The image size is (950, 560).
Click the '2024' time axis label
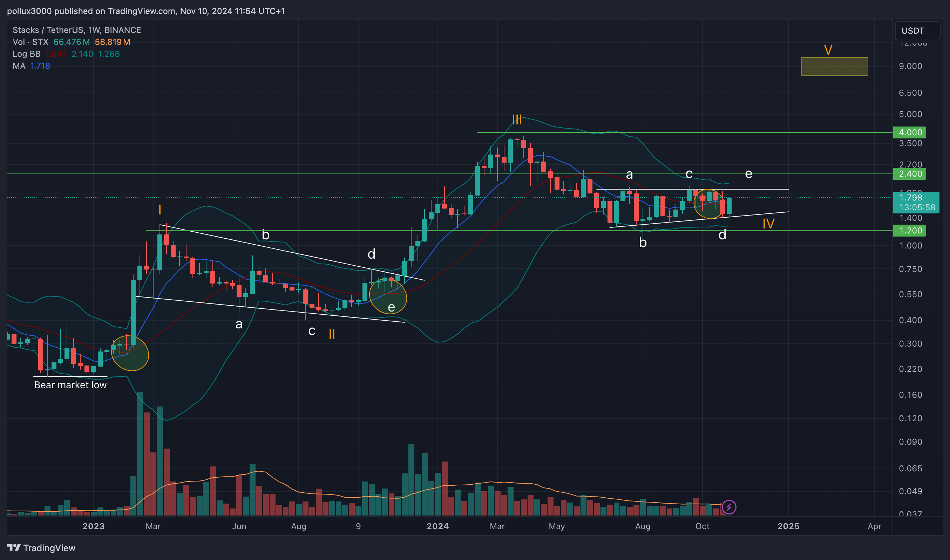click(x=438, y=526)
